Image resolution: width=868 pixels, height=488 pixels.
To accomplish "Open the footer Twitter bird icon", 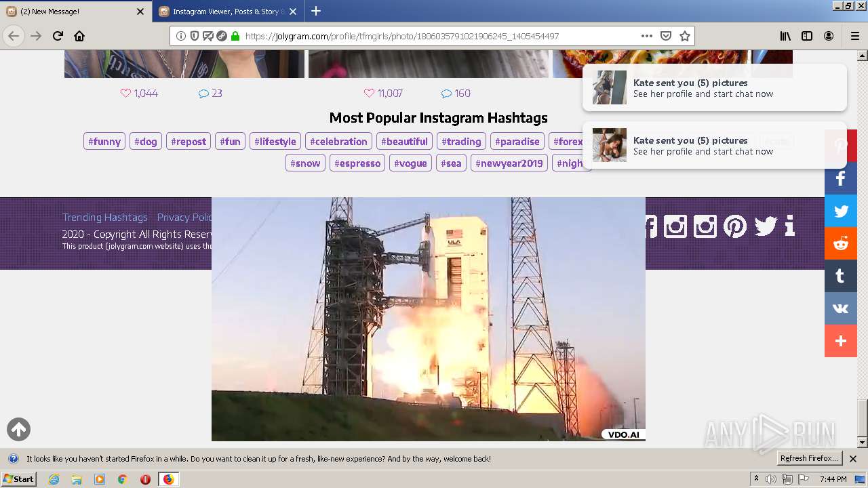I will coord(766,226).
